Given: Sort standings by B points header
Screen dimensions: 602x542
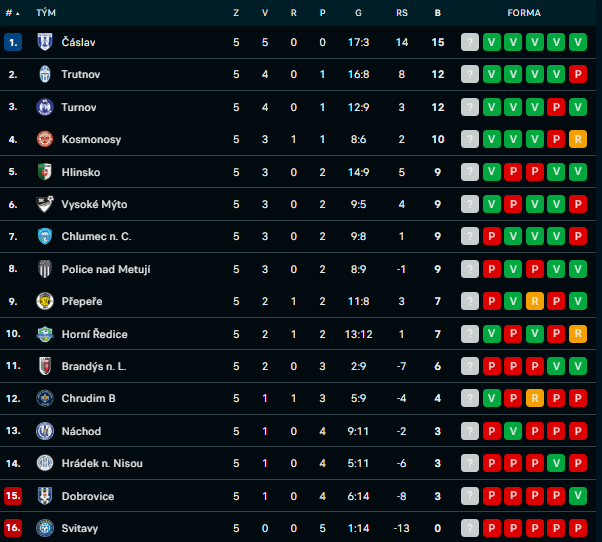Looking at the screenshot, I should coord(438,13).
